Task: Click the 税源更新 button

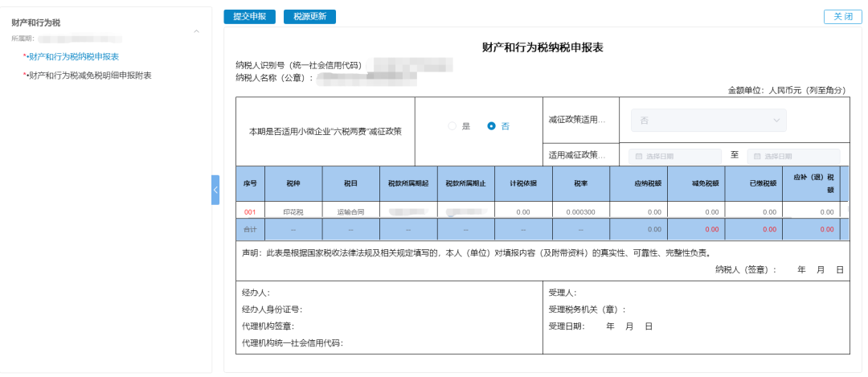Action: (309, 17)
